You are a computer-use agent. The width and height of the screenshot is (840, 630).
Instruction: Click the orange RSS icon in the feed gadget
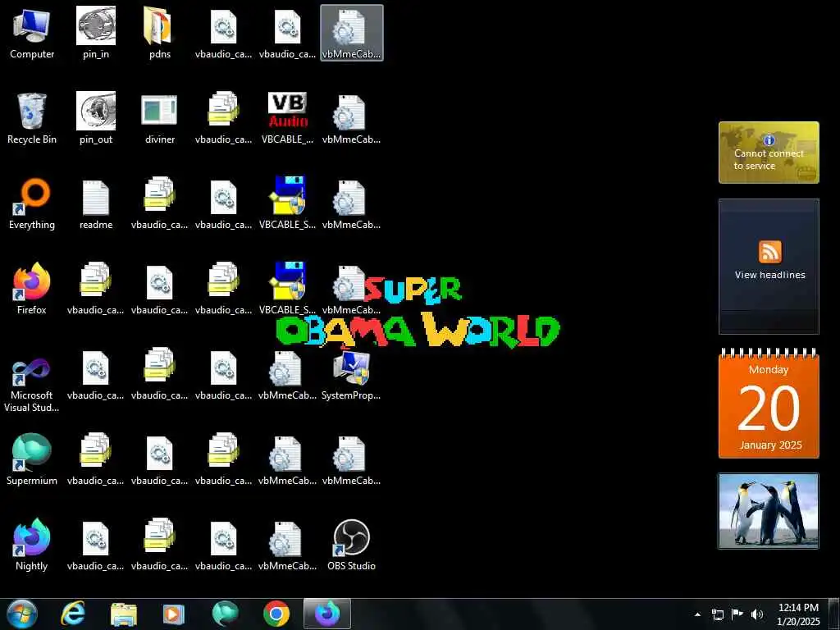769,252
